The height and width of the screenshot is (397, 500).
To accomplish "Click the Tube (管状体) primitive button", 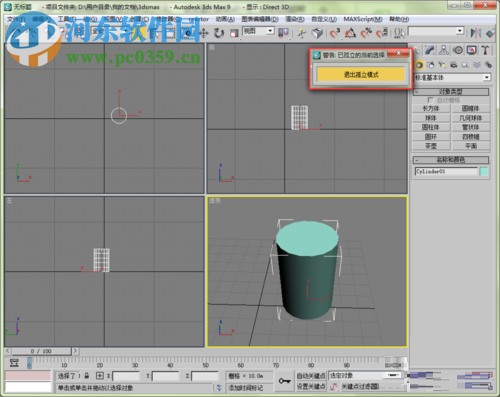I will 471,127.
